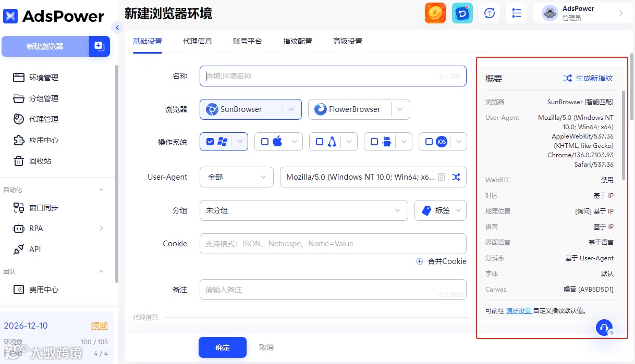Toggle the Android OS checkbox
Image resolution: width=635 pixels, height=364 pixels.
coord(374,142)
